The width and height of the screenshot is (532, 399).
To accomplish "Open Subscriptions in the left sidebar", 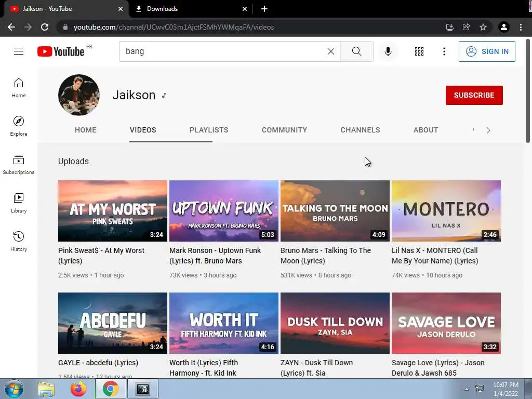I will (x=19, y=165).
